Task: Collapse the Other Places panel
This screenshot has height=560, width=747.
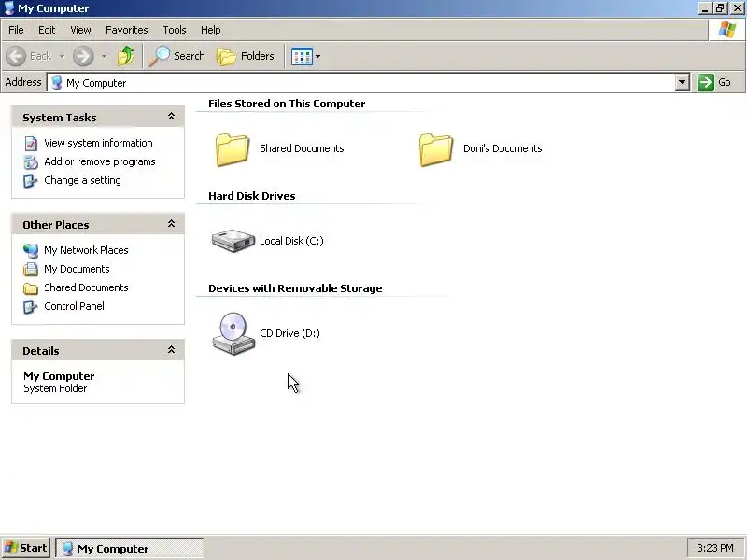Action: coord(171,224)
